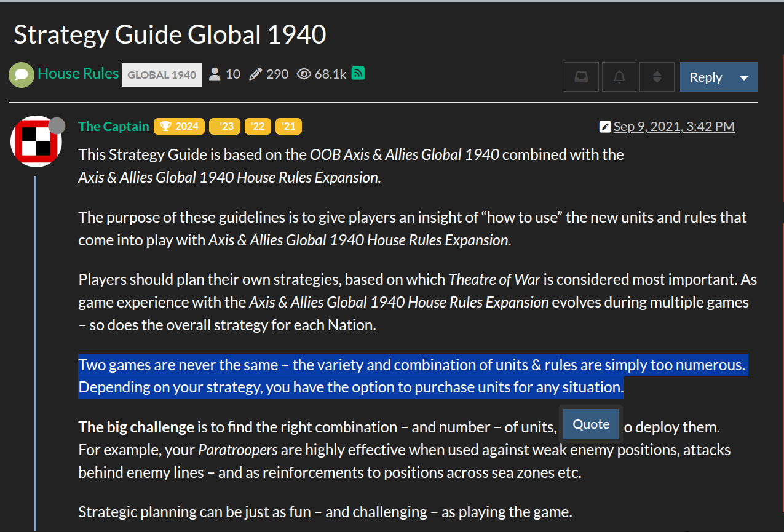Open The Captain's user profile link
This screenshot has height=532, width=784.
tap(114, 127)
